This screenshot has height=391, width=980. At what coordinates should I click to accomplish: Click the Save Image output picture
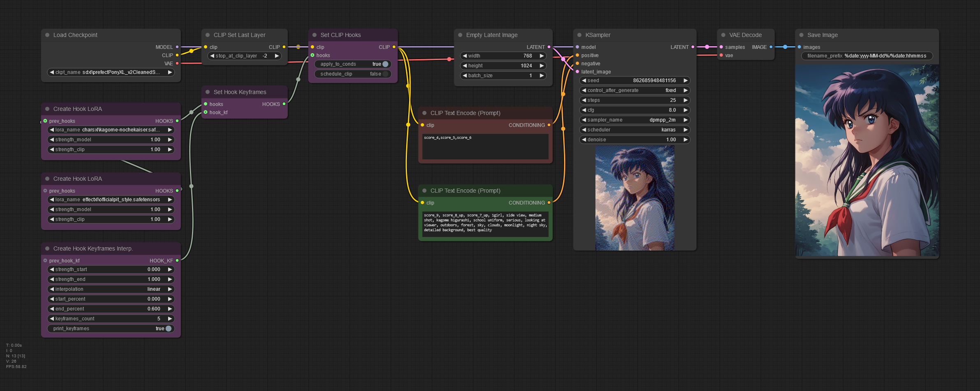click(867, 160)
